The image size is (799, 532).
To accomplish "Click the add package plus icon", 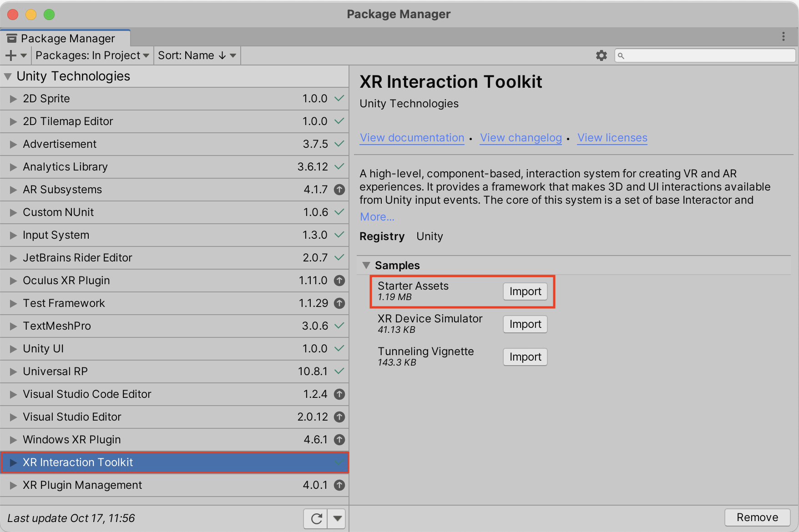I will 11,55.
